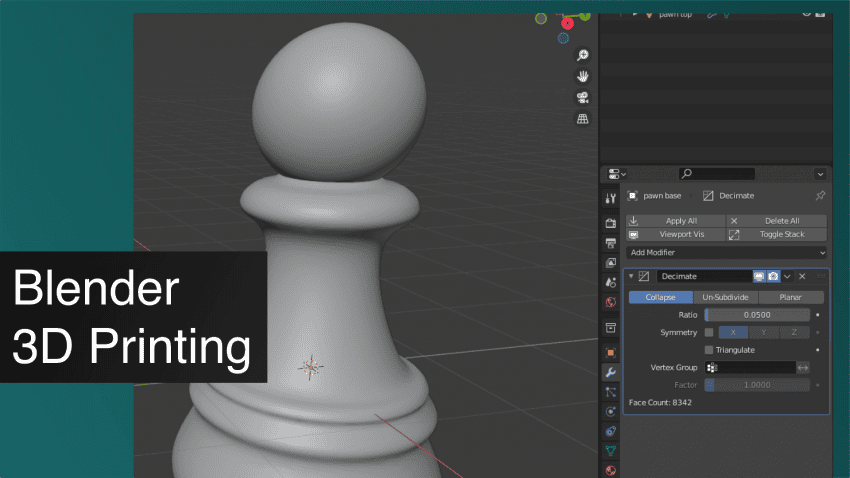
Task: Click the animate dot beside Triangulate
Action: coord(817,350)
